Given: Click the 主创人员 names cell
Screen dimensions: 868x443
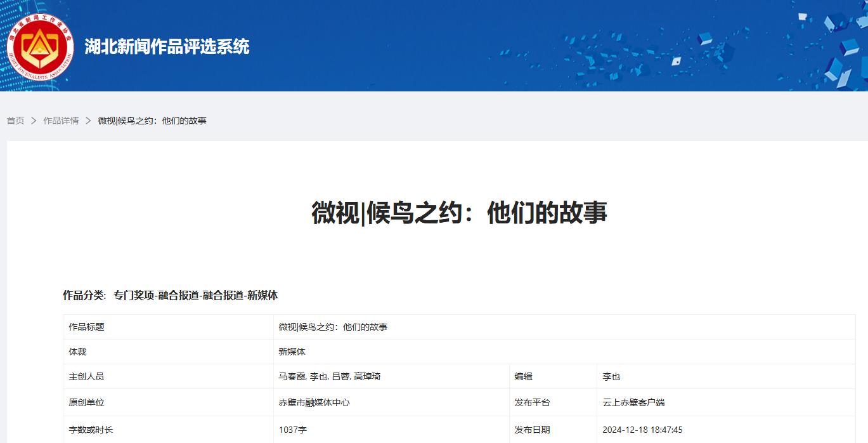Looking at the screenshot, I should pyautogui.click(x=330, y=376).
